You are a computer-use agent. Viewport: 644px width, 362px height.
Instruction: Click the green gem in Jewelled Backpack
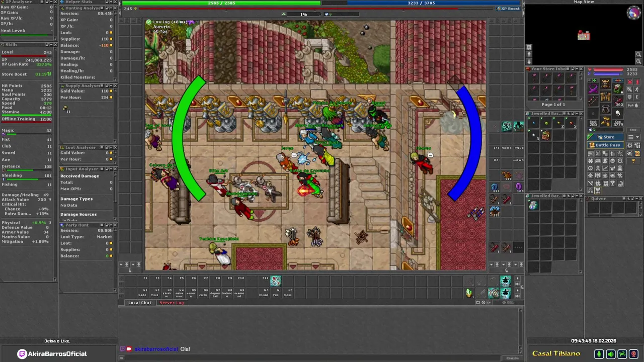pyautogui.click(x=546, y=123)
